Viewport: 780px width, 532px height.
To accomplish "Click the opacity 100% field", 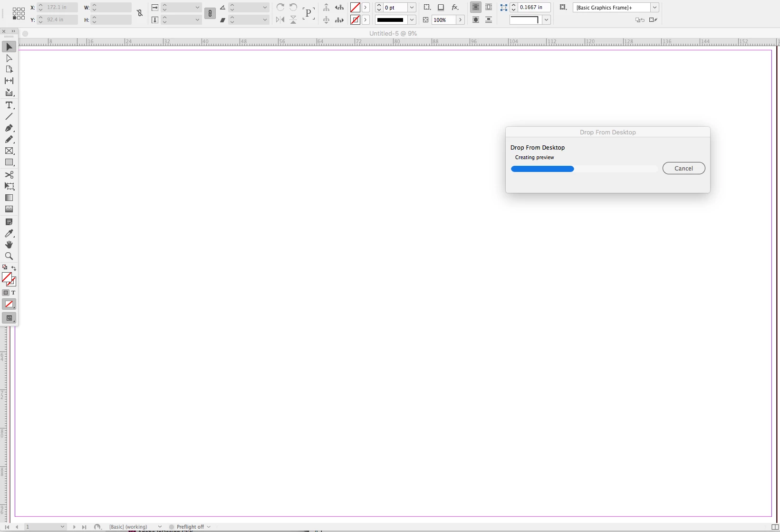I will (444, 20).
